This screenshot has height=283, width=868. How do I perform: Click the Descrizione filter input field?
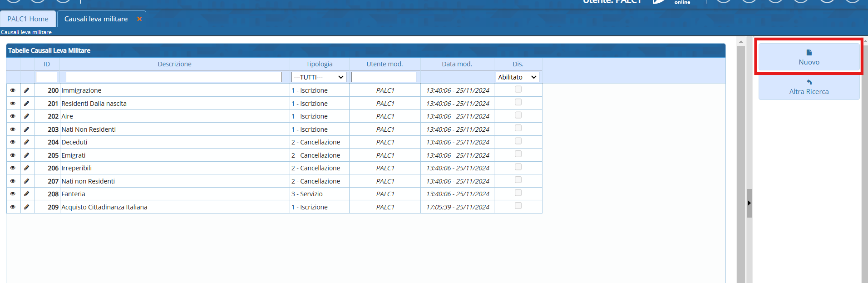click(173, 77)
